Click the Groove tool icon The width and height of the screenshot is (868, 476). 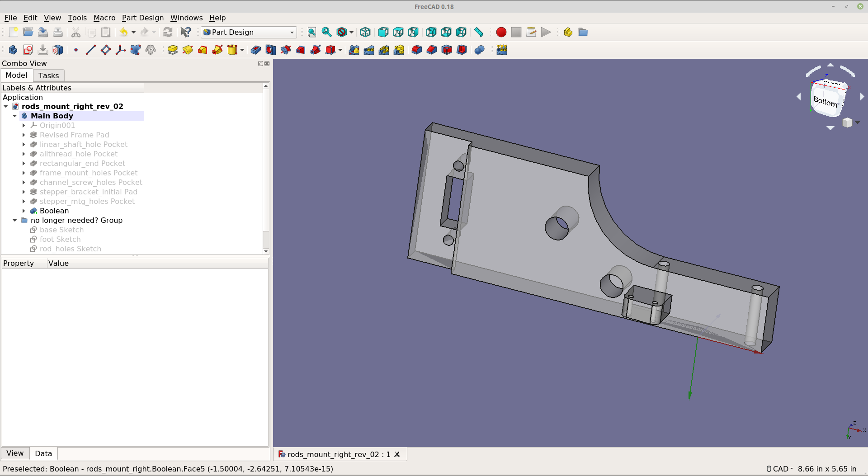pyautogui.click(x=286, y=50)
